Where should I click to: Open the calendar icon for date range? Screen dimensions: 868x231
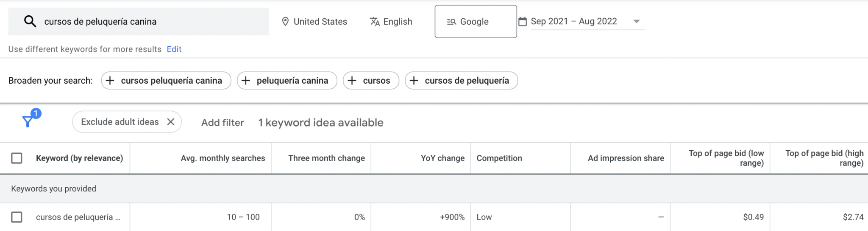tap(523, 21)
